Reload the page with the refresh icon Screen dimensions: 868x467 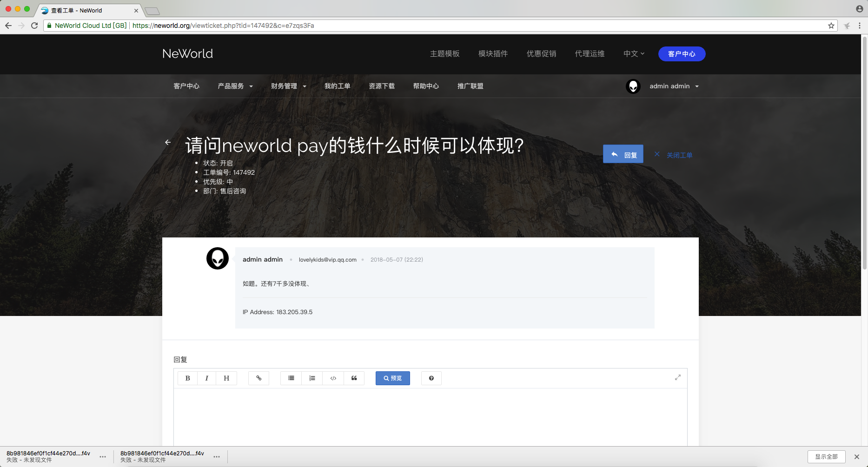click(x=34, y=26)
